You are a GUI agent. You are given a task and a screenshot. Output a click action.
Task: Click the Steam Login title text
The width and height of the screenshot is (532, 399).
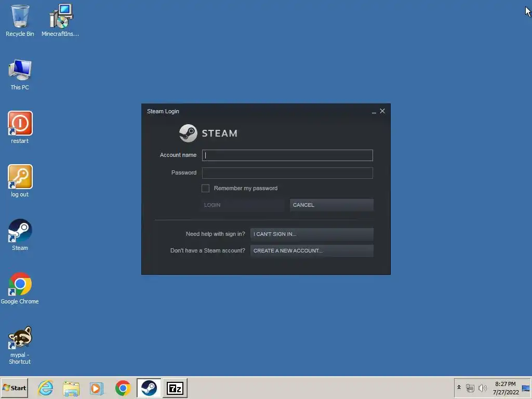[163, 111]
